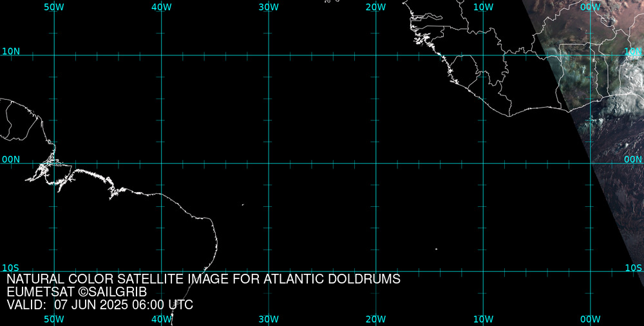Click the 40W longitude label along the top
644x326 pixels.
click(x=162, y=7)
